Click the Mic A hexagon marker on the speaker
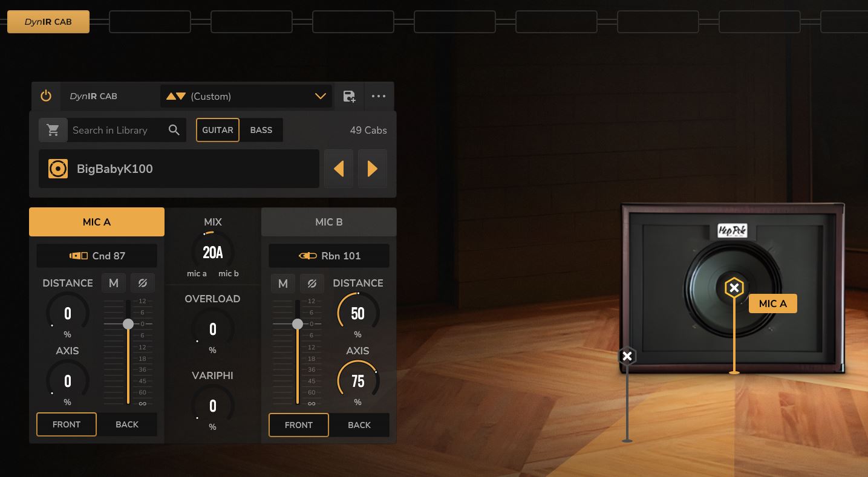This screenshot has height=477, width=868. click(734, 288)
